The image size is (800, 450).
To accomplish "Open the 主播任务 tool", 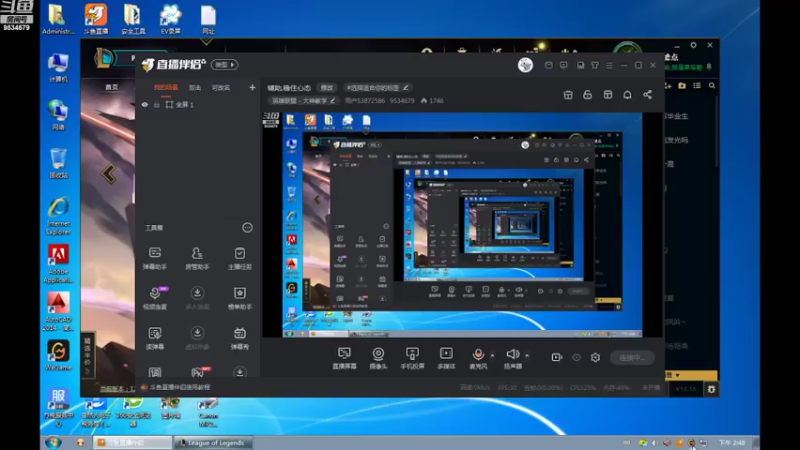I will [x=239, y=258].
